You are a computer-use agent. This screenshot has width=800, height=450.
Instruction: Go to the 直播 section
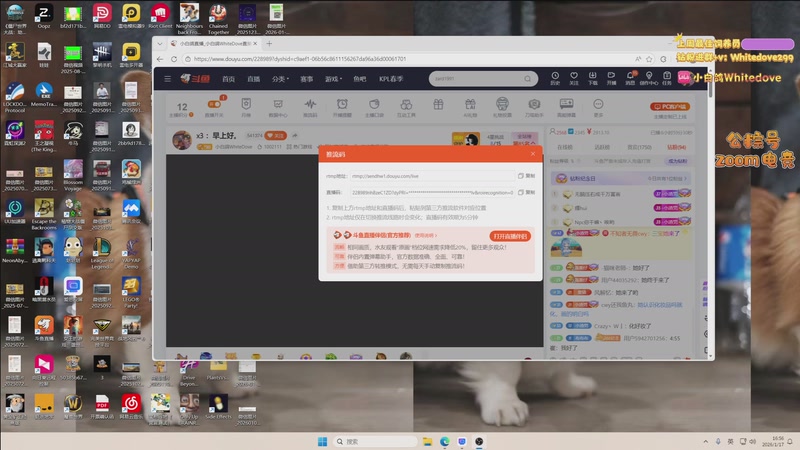tap(254, 79)
